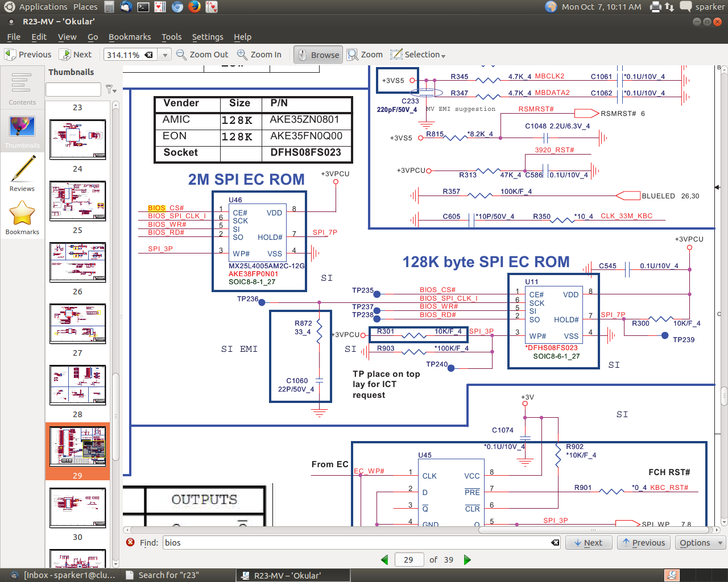Select the page 30 thumbnail

(77, 507)
